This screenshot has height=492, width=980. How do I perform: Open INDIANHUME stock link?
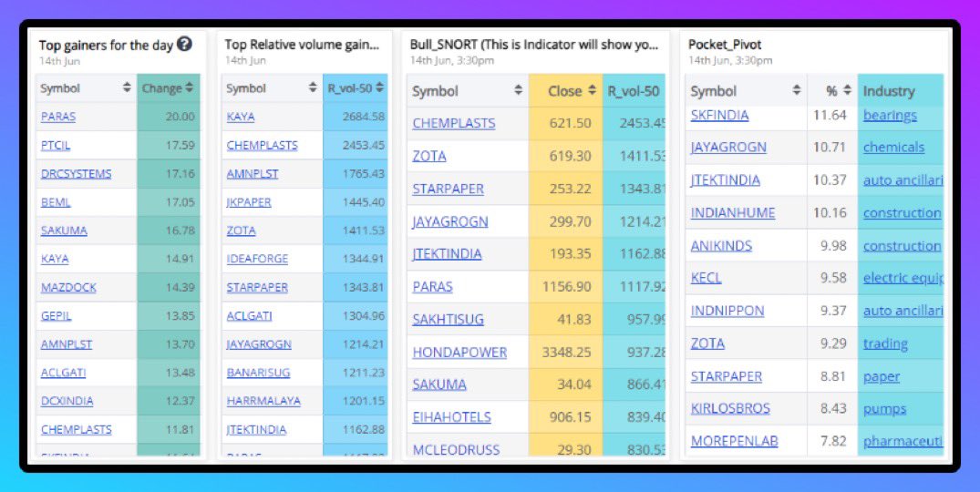[733, 213]
